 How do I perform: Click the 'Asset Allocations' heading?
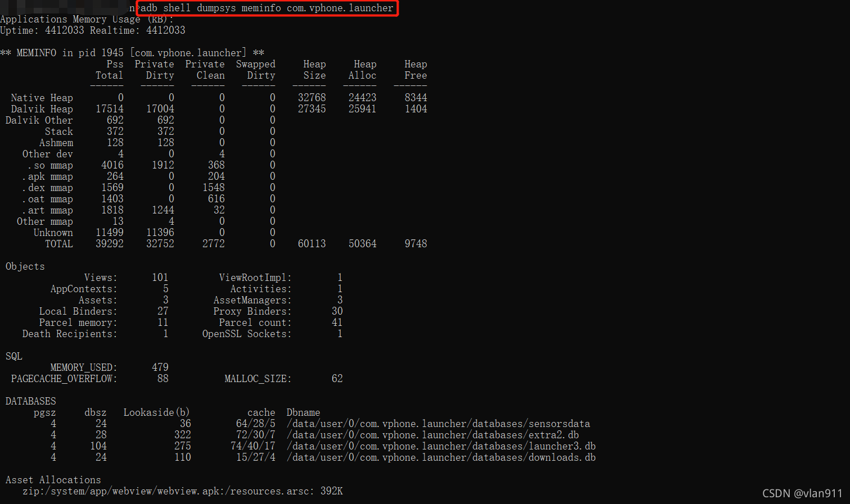[53, 480]
